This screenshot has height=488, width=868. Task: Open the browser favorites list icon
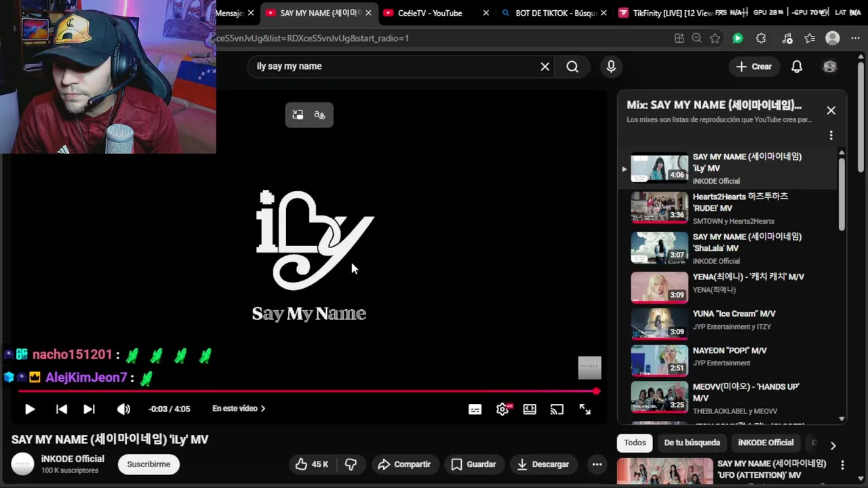[x=810, y=39]
